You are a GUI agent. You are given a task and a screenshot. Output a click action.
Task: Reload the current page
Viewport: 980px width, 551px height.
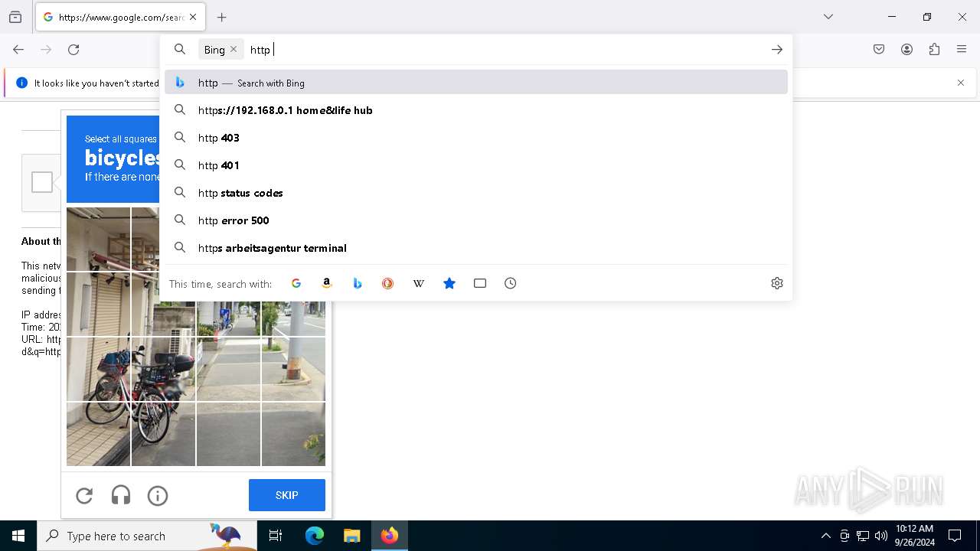coord(73,50)
